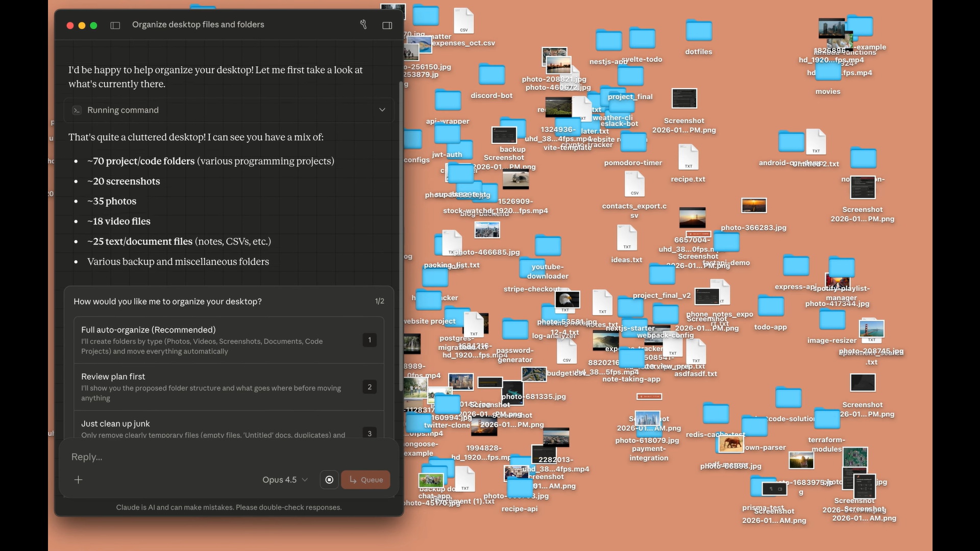Click the terminal icon beside Running command

pos(77,110)
